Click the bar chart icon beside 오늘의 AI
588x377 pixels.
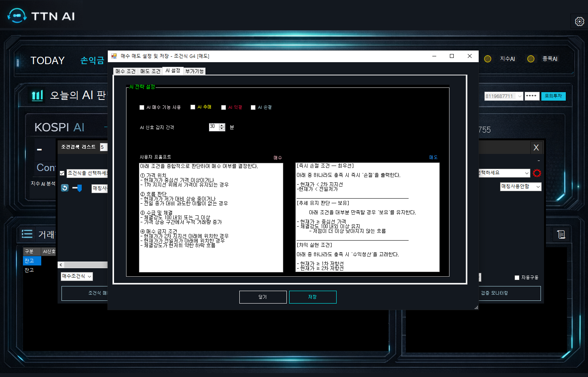click(37, 95)
